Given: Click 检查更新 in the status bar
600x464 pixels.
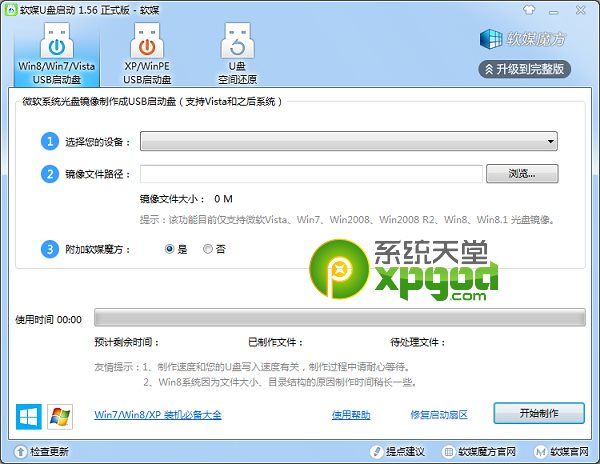Looking at the screenshot, I should (42, 452).
